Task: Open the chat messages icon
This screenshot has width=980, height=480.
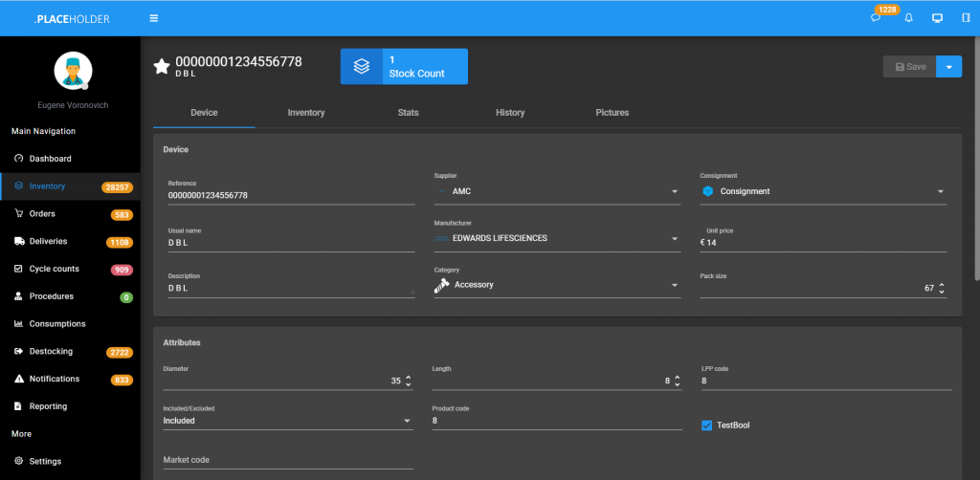Action: tap(876, 18)
